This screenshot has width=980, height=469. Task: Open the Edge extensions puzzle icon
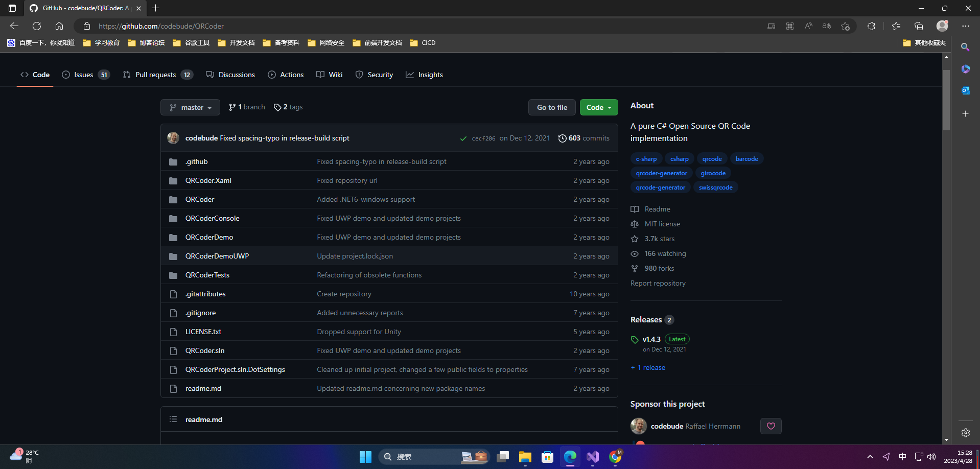871,26
